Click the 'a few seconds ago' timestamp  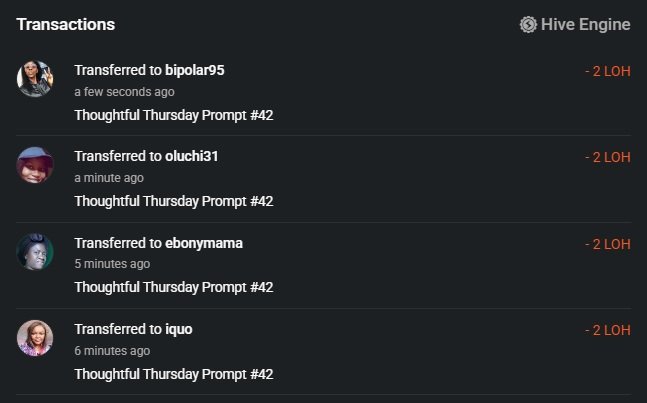click(124, 92)
